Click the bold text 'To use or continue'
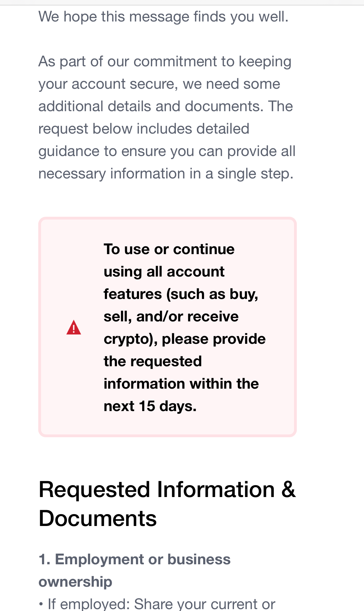The image size is (364, 611). point(169,249)
